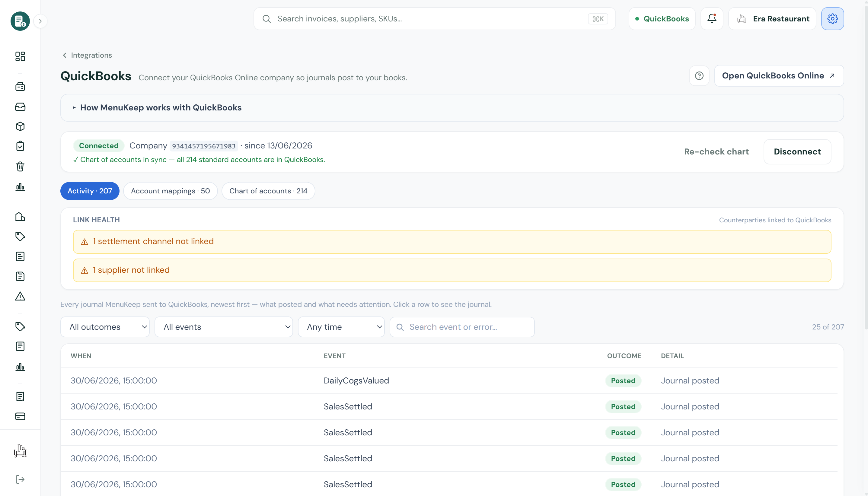
Task: Click the 25 of 207 count
Action: (x=828, y=327)
